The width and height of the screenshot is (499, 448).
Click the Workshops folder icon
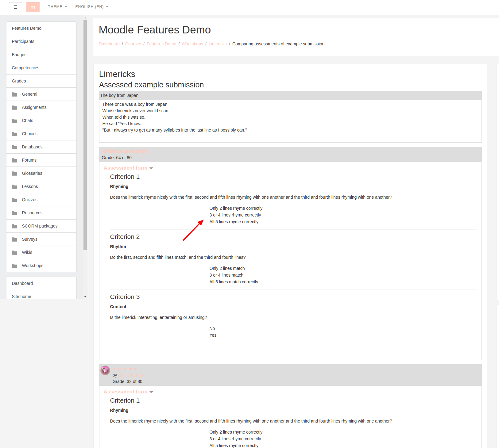(x=14, y=266)
